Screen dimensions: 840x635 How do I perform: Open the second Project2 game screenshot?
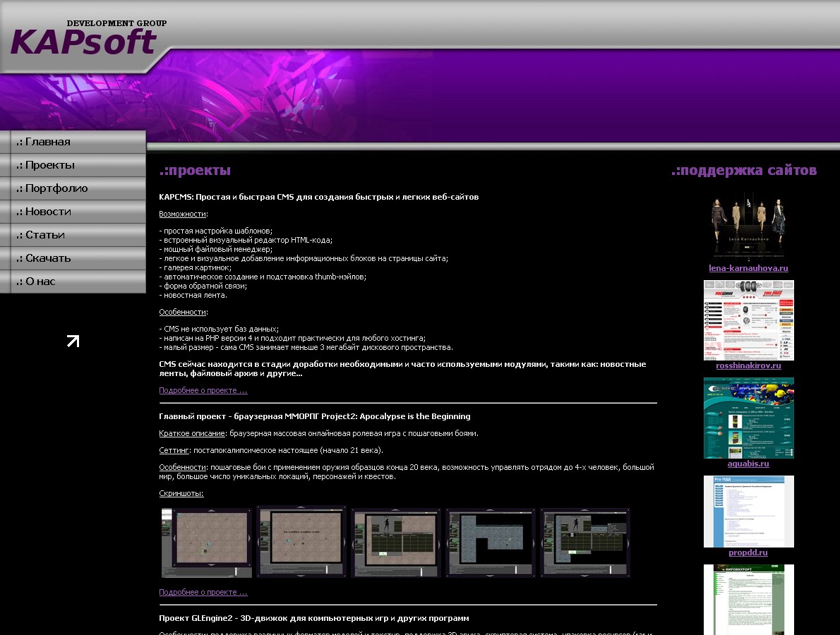301,542
